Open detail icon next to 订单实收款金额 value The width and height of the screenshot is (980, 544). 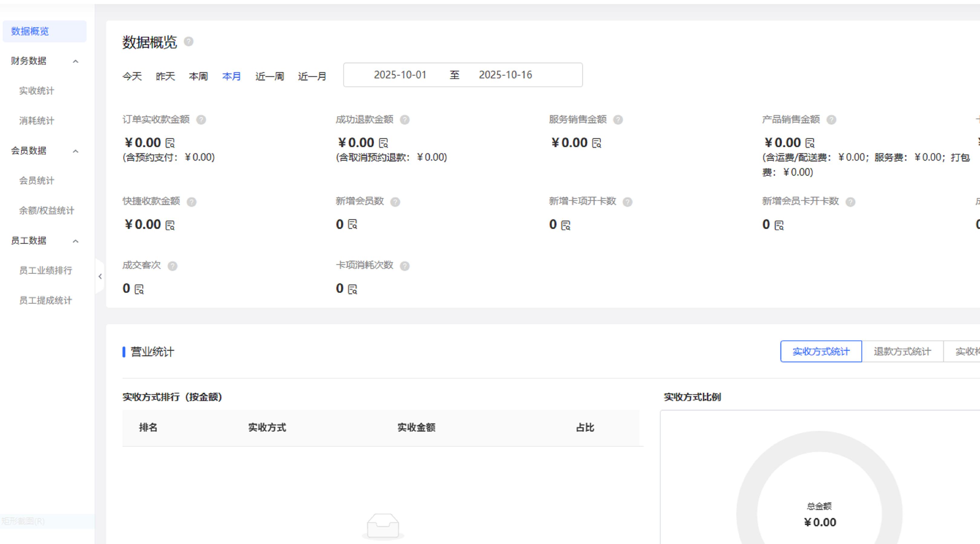pos(170,143)
